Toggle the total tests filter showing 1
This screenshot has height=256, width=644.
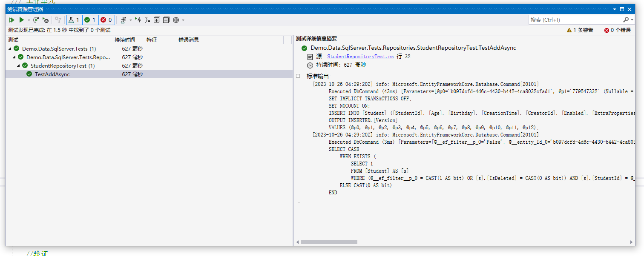74,20
